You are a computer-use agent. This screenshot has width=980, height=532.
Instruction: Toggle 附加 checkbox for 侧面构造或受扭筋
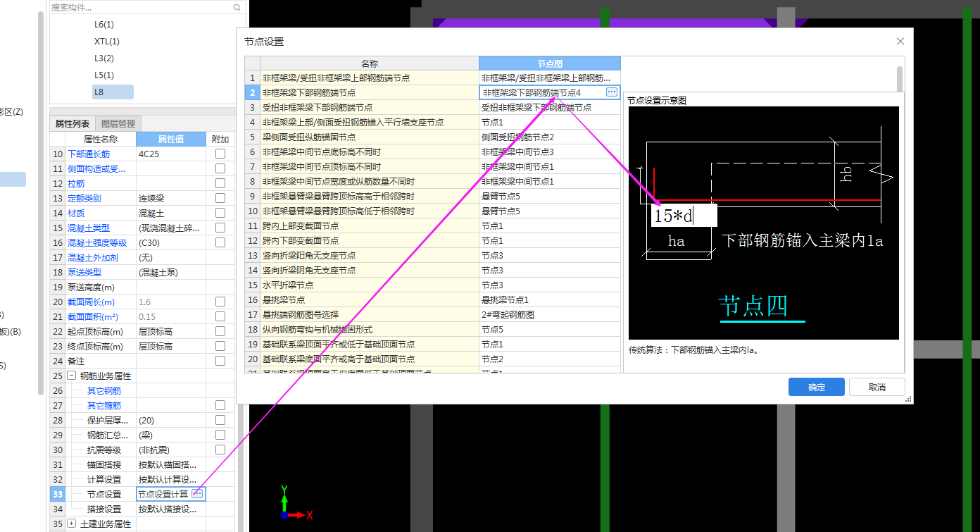coord(220,168)
